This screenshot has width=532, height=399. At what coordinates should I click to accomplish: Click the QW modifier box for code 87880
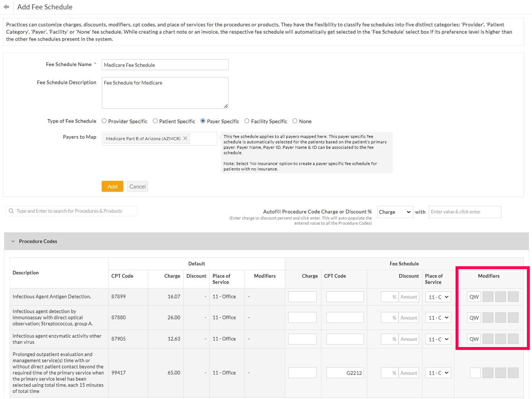pos(474,318)
